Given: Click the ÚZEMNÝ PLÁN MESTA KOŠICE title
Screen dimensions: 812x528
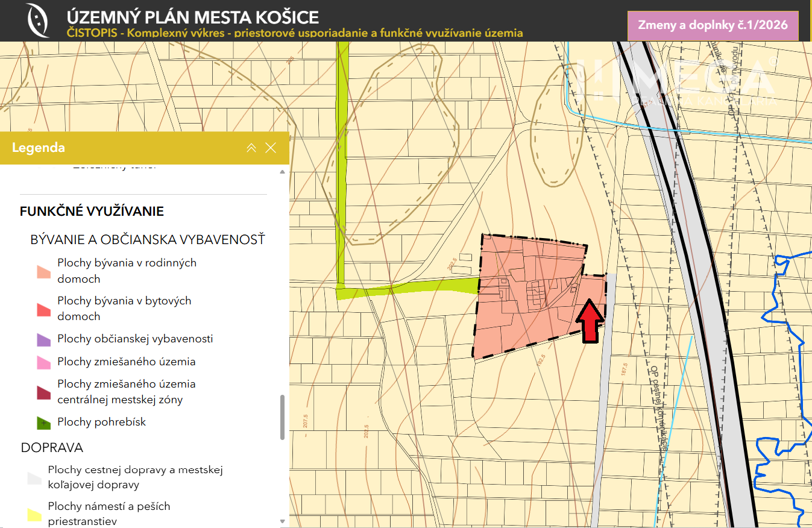Looking at the screenshot, I should pyautogui.click(x=192, y=17).
